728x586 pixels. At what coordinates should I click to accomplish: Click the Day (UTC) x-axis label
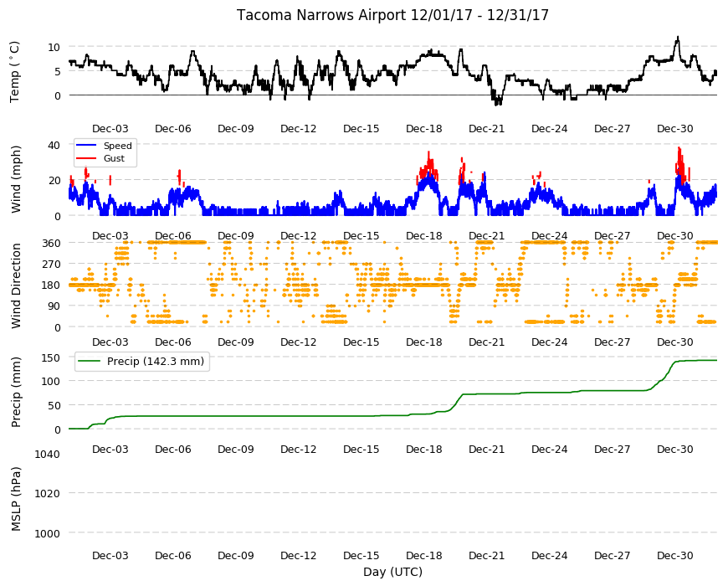[x=392, y=572]
